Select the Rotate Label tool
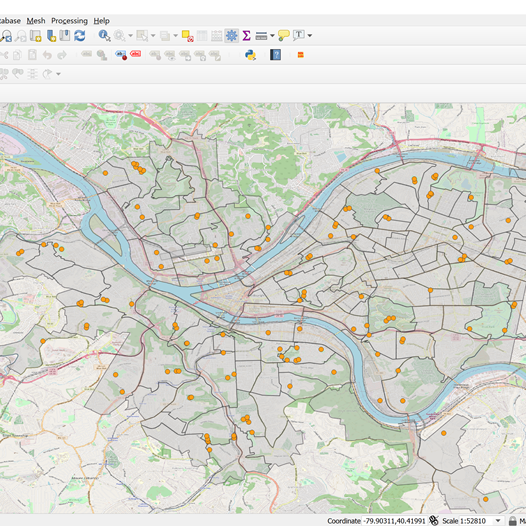Screen dimensions: 526x526 [x=200, y=55]
